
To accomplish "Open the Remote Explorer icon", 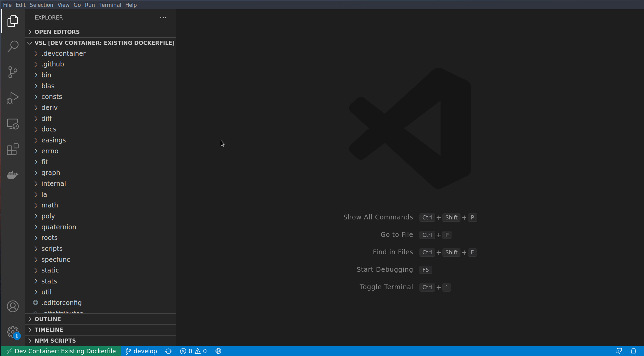I will click(13, 124).
